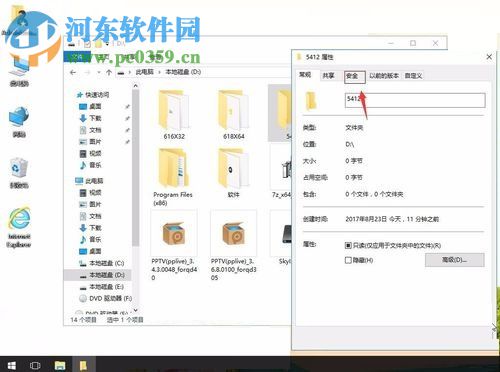The height and width of the screenshot is (372, 500).
Task: Click the folder name field containing 5412
Action: pyautogui.click(x=415, y=100)
